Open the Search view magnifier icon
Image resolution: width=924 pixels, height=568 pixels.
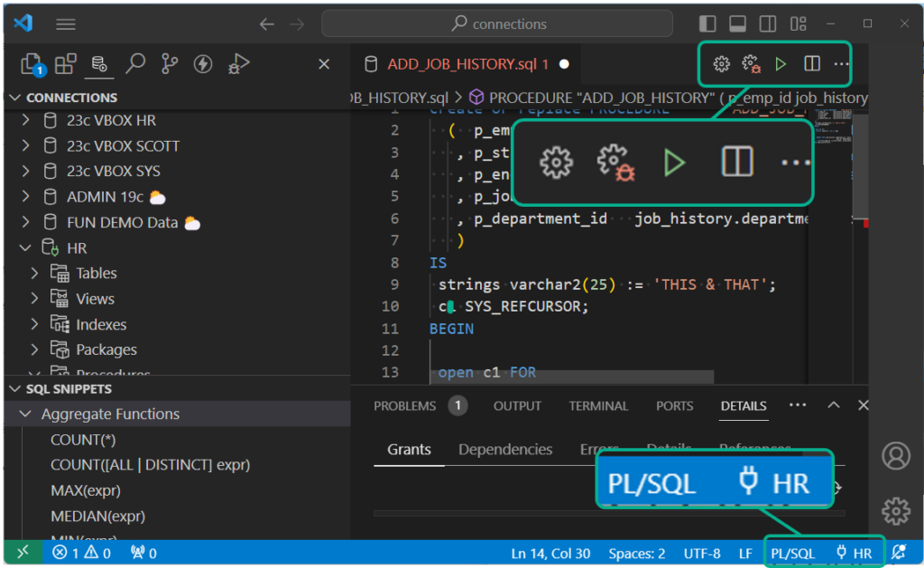tap(135, 64)
